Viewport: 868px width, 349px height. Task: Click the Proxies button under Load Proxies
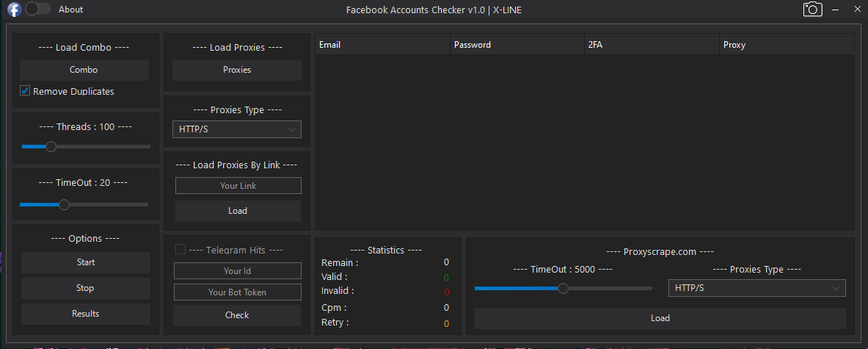[237, 70]
